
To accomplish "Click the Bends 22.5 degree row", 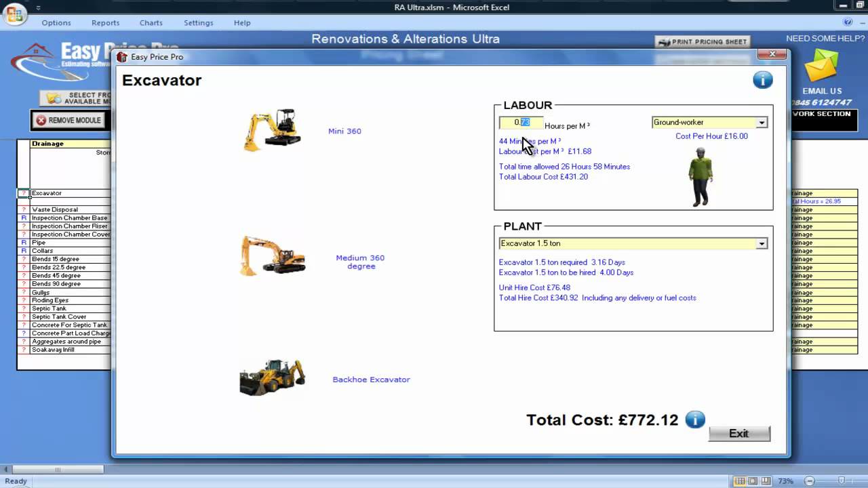I will tap(71, 267).
